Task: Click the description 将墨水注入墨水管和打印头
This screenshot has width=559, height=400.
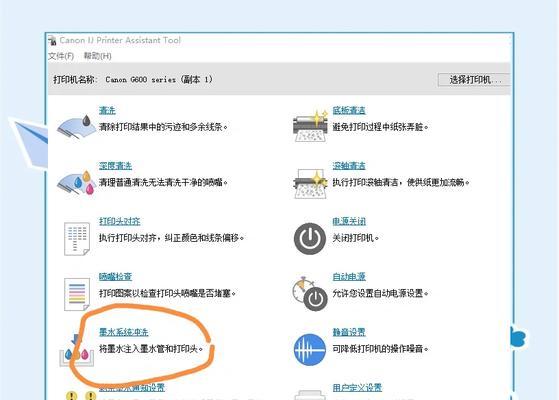Action: tap(151, 349)
